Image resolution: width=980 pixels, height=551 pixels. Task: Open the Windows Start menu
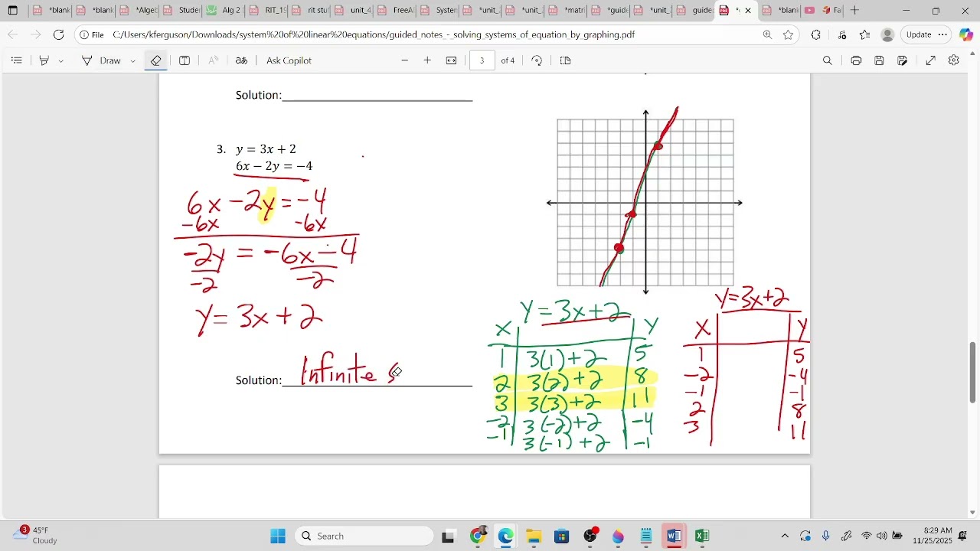(x=278, y=536)
